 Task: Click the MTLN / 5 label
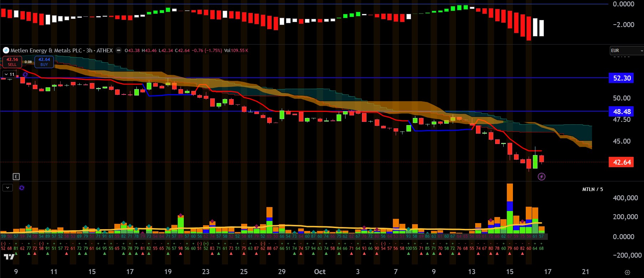(592, 189)
